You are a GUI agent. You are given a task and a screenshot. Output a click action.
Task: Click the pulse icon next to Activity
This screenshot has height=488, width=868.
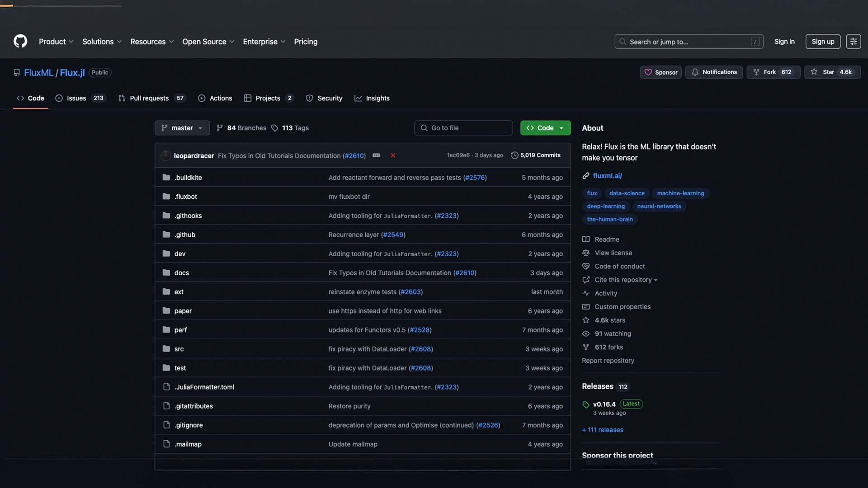point(586,293)
